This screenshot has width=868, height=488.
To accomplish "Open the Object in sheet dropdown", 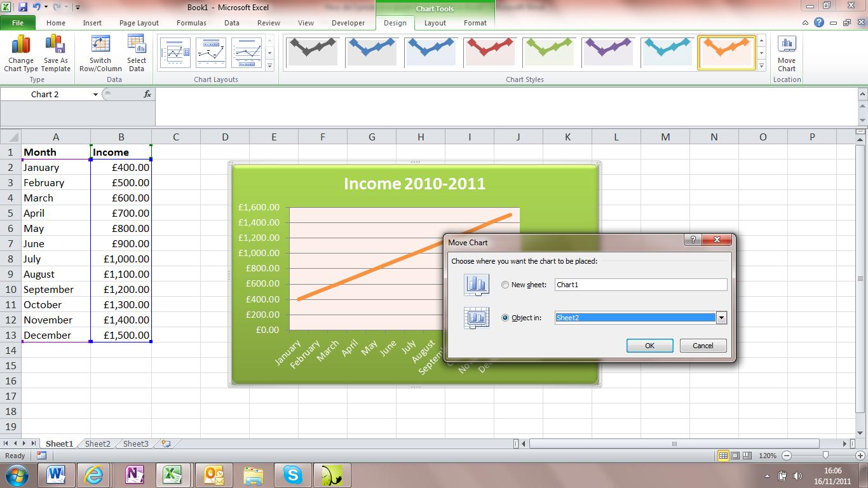I will pos(721,318).
